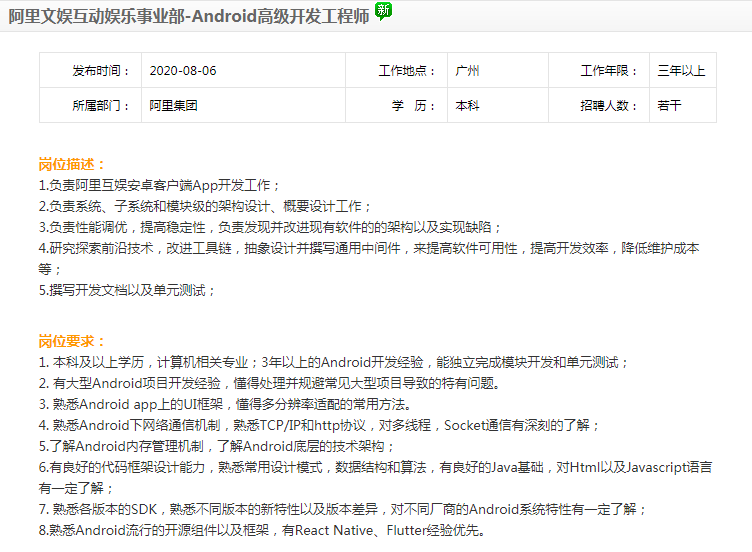Click the 阿里集团 department value
Image resolution: width=752 pixels, height=552 pixels.
[173, 106]
